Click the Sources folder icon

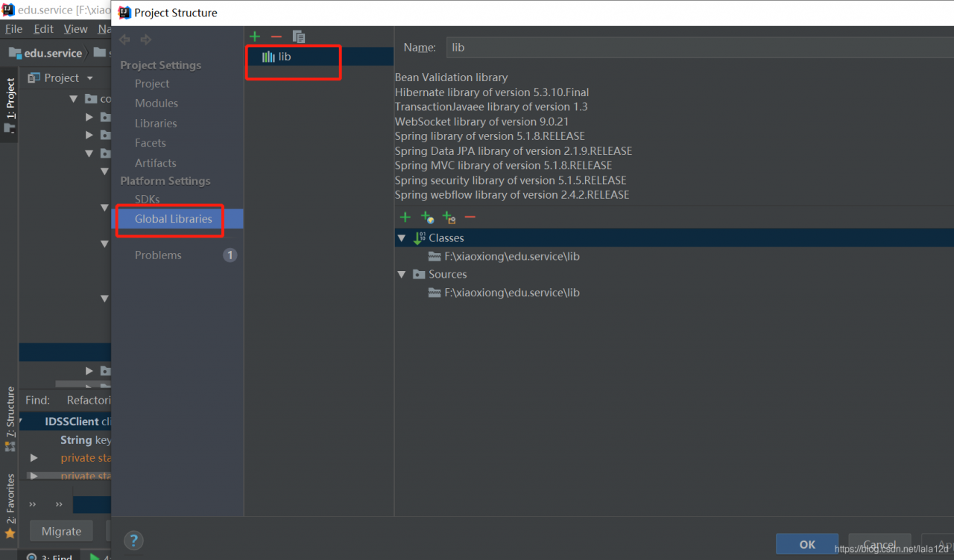coord(419,274)
